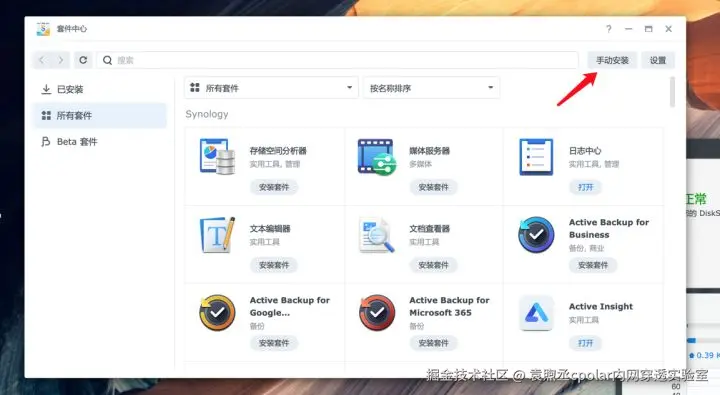Image resolution: width=720 pixels, height=395 pixels.
Task: Click the Package Center app icon in title bar
Action: click(43, 28)
